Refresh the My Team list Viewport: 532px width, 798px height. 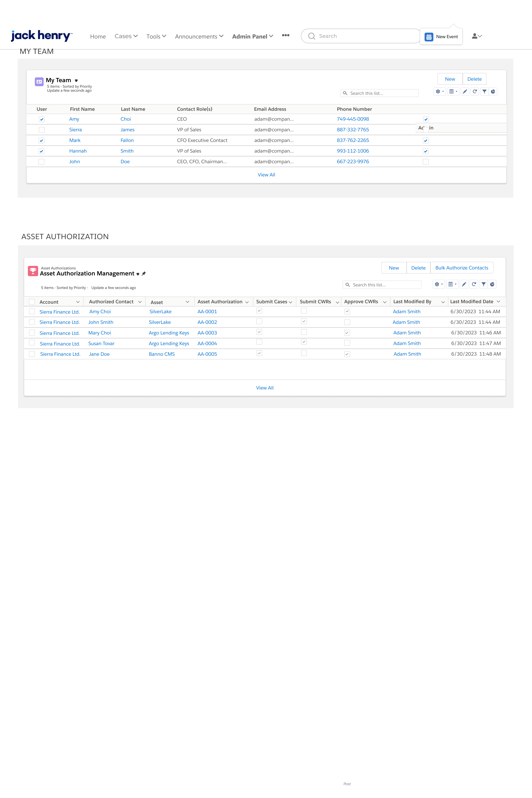point(475,92)
